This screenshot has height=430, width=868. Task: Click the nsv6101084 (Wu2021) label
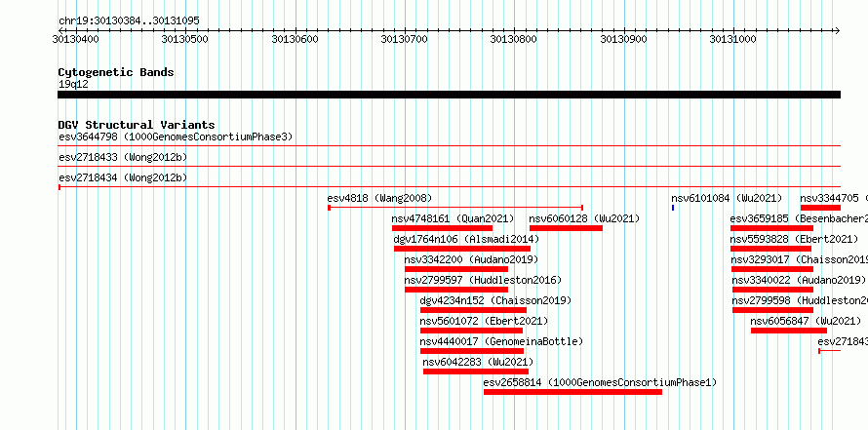point(727,198)
